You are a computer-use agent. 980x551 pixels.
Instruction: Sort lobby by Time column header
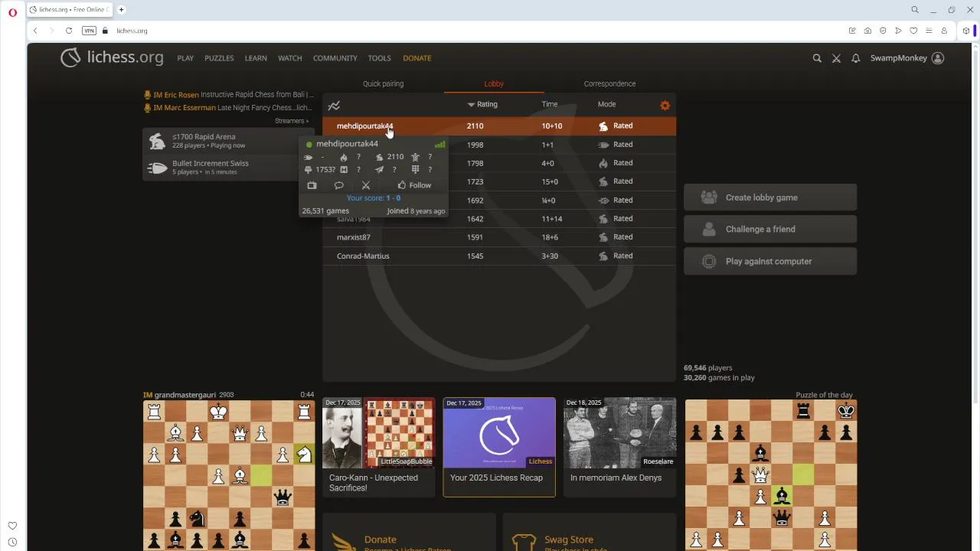pos(550,104)
